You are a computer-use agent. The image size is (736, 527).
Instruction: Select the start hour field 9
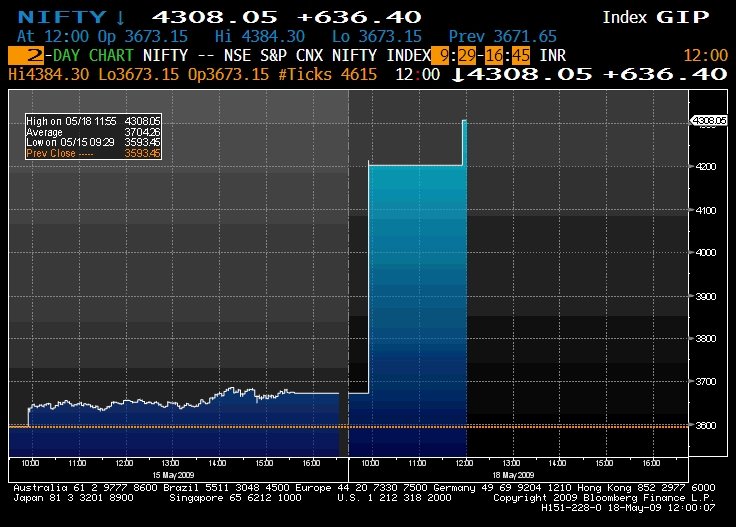440,55
